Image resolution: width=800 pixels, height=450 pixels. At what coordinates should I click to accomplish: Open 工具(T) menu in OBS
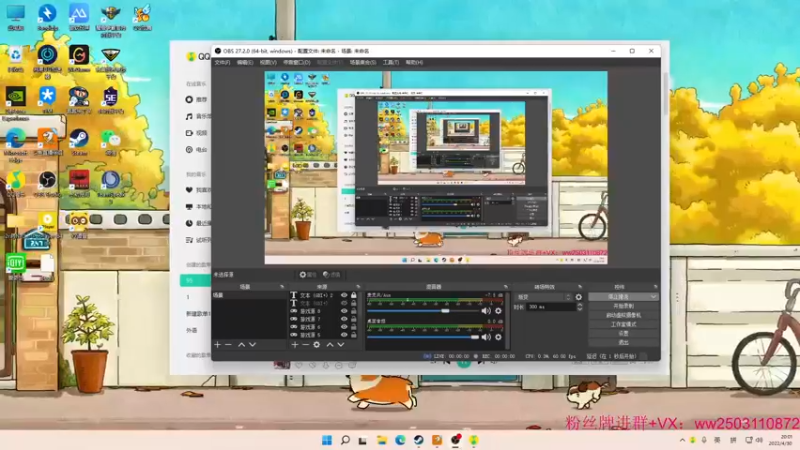coord(390,62)
